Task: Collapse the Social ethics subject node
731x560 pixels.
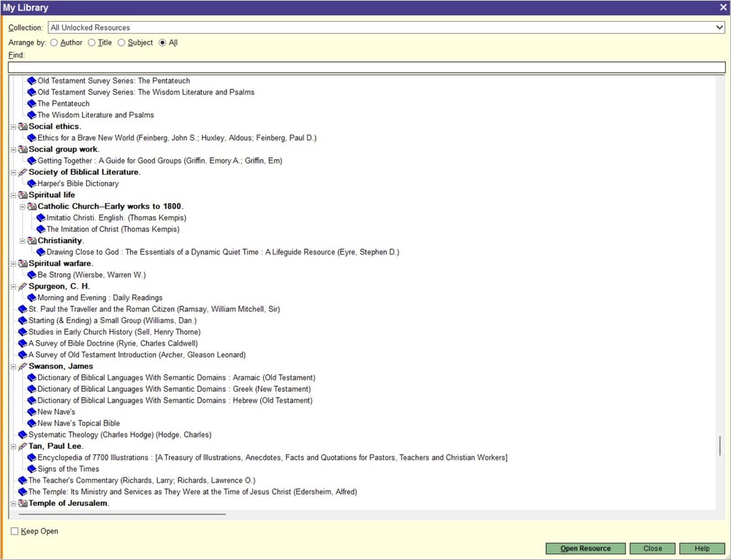Action: [13, 126]
